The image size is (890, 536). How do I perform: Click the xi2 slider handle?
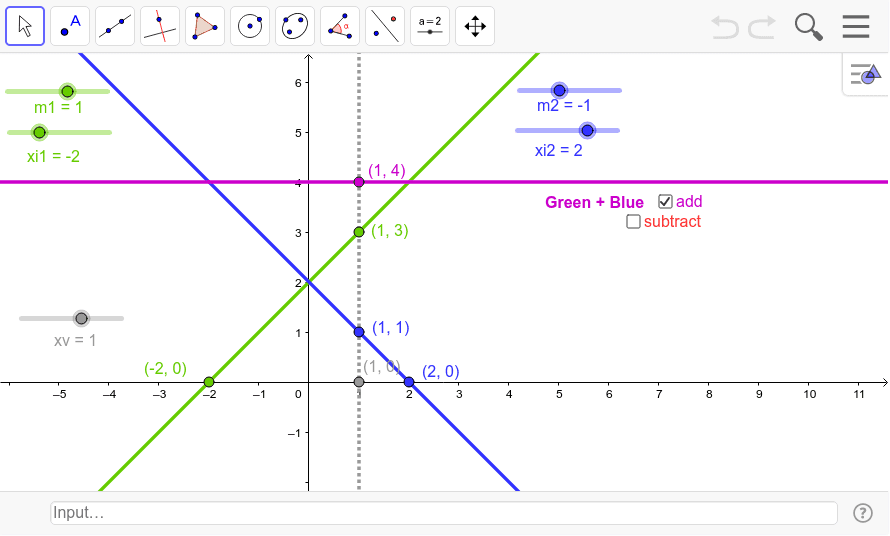click(x=587, y=131)
